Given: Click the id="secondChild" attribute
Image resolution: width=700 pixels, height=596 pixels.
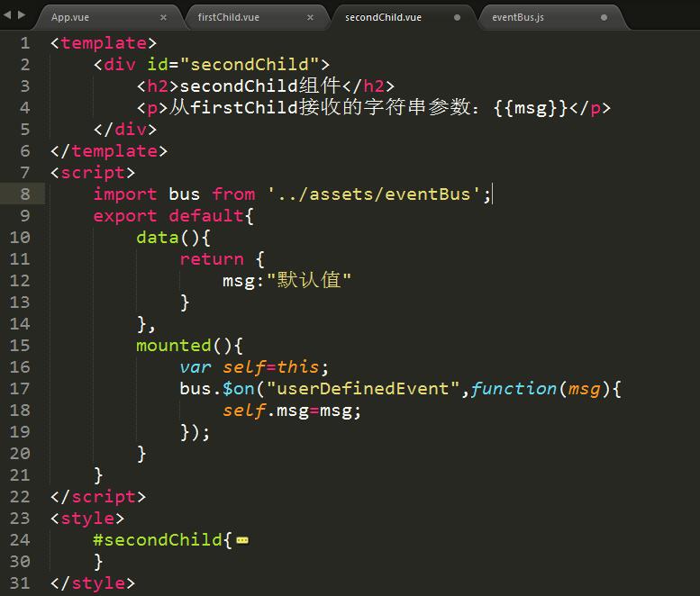Looking at the screenshot, I should [233, 64].
